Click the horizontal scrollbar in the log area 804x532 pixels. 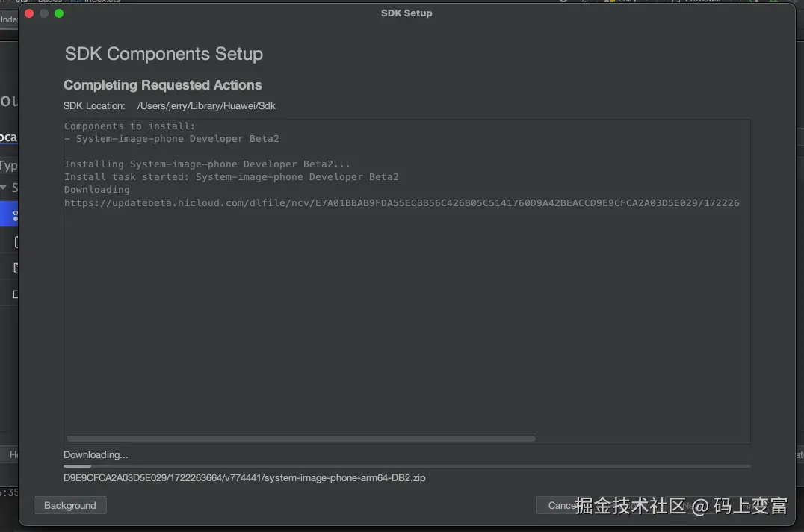[301, 438]
